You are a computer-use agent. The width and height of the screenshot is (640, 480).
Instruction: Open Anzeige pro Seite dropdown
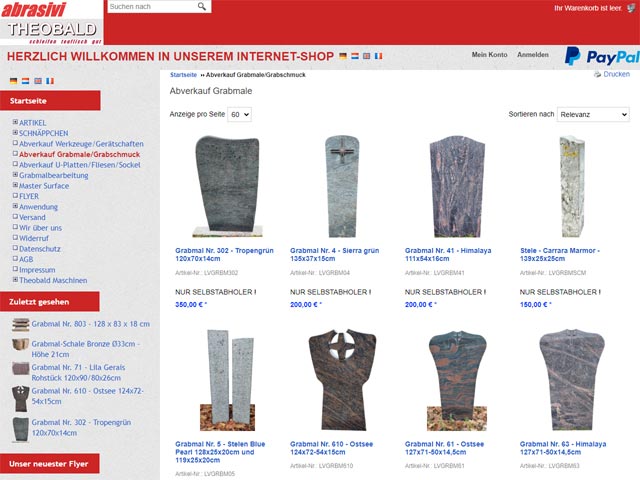tap(239, 115)
